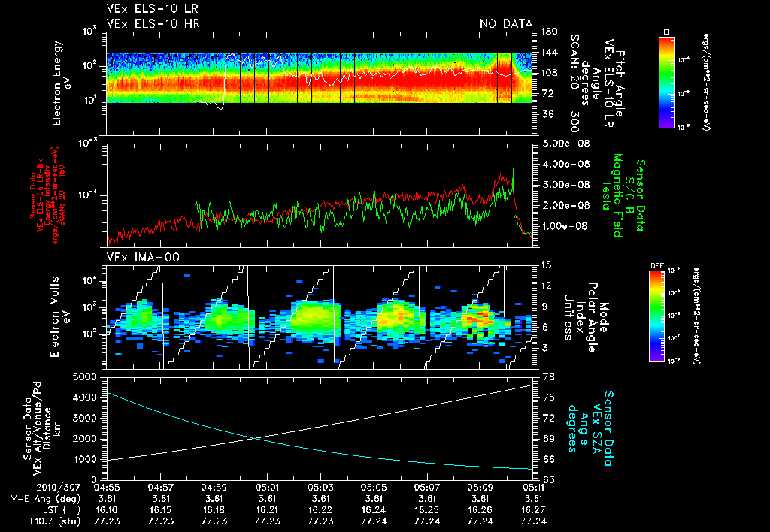Click the 1.00e-08 magnetic field tick
Image resolution: width=770 pixels, height=532 pixels.
pyautogui.click(x=565, y=226)
